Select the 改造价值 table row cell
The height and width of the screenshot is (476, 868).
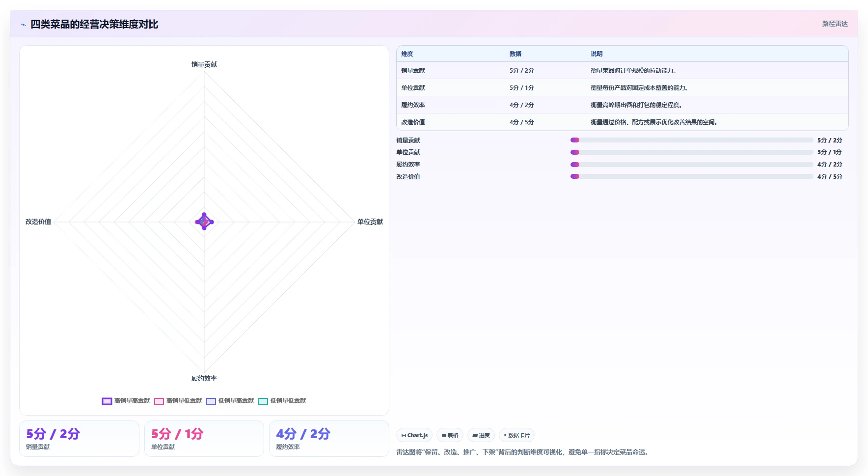[413, 122]
